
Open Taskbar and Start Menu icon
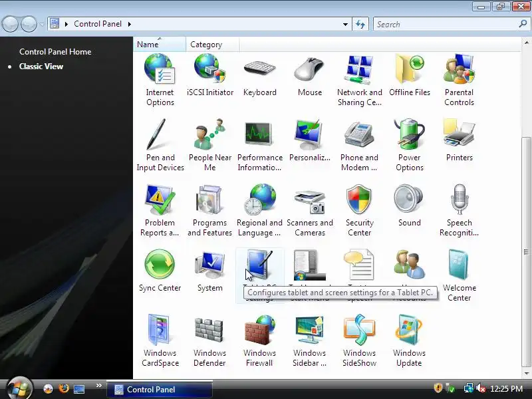310,265
